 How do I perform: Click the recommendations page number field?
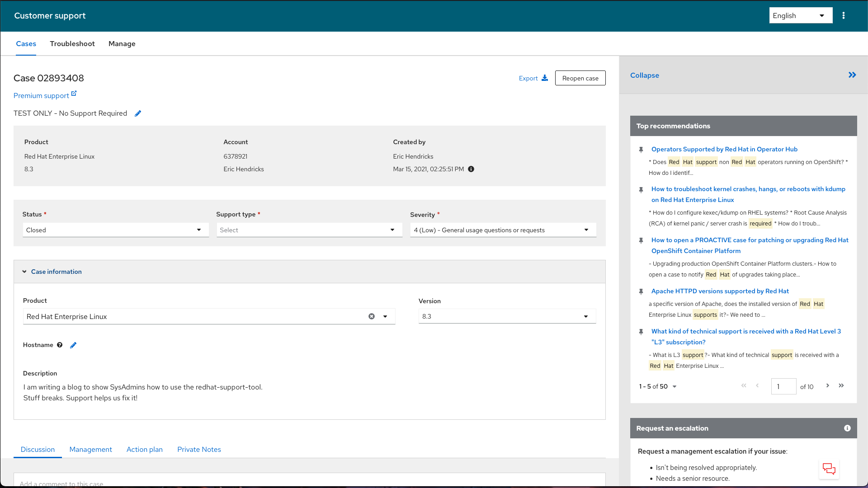pos(783,386)
